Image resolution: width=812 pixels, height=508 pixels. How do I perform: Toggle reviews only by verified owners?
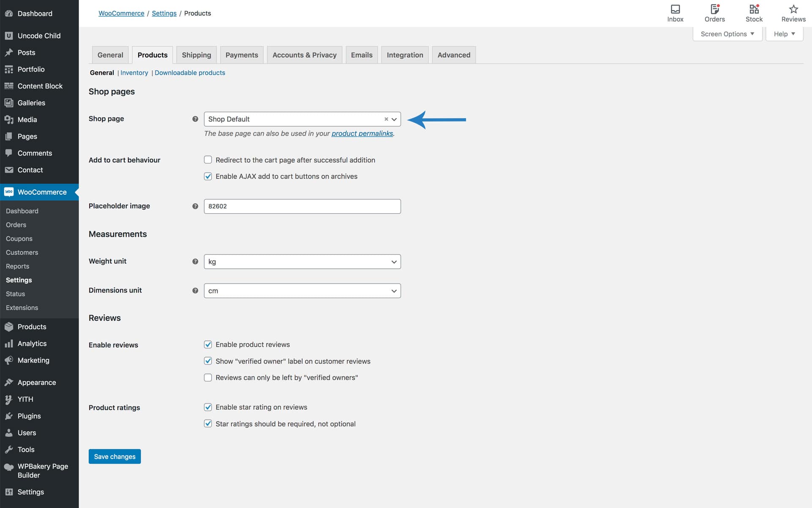208,378
